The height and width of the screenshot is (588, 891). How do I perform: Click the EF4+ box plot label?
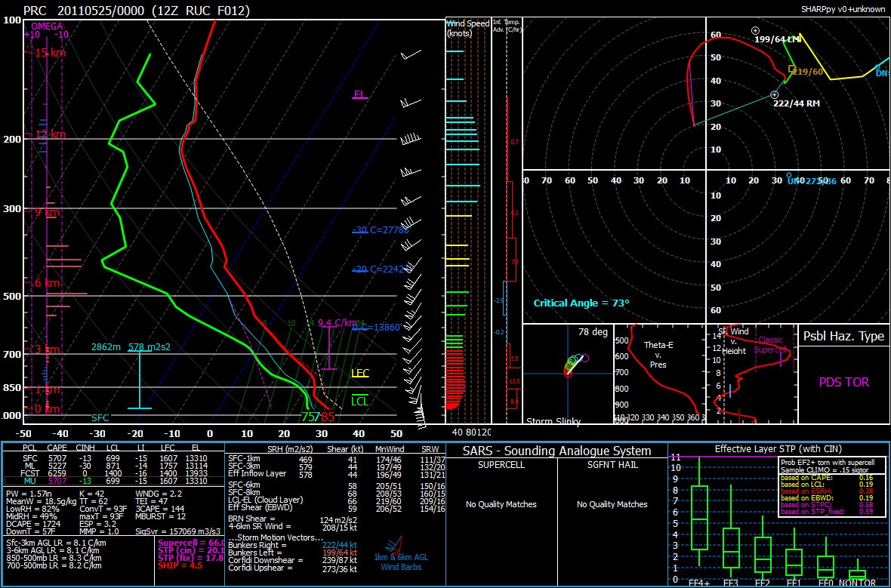point(699,583)
